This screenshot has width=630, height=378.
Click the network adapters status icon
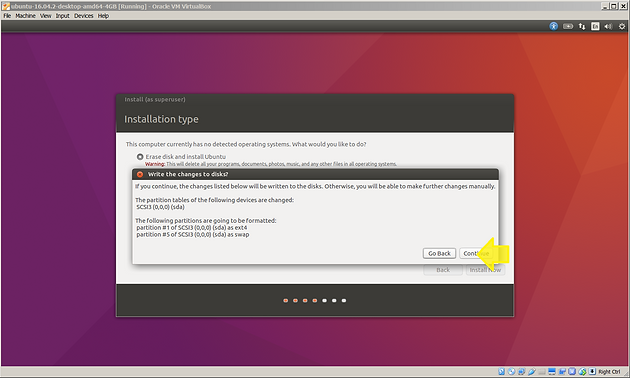coord(522,372)
